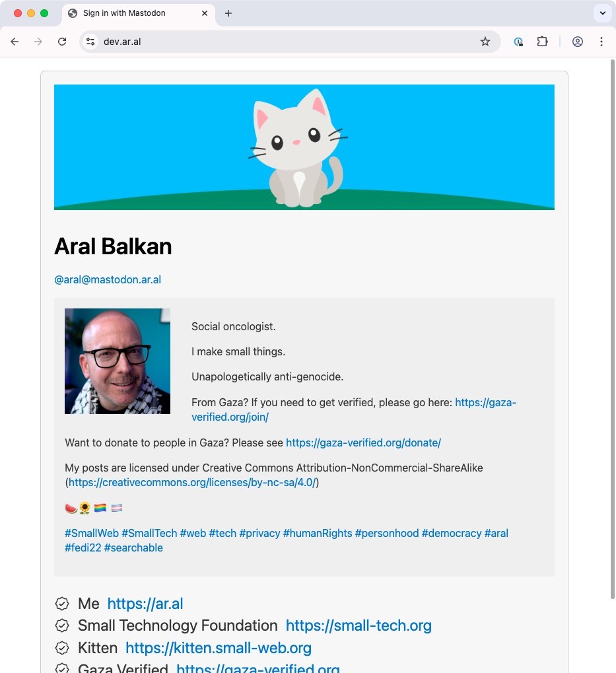Expand the tab search dropdown arrow
The height and width of the screenshot is (673, 616).
coord(602,13)
